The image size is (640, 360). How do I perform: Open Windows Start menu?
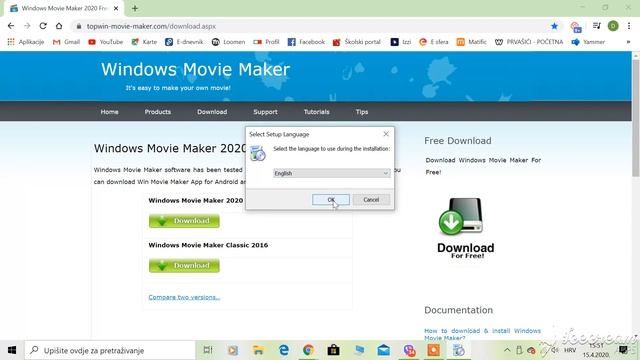[x=12, y=350]
